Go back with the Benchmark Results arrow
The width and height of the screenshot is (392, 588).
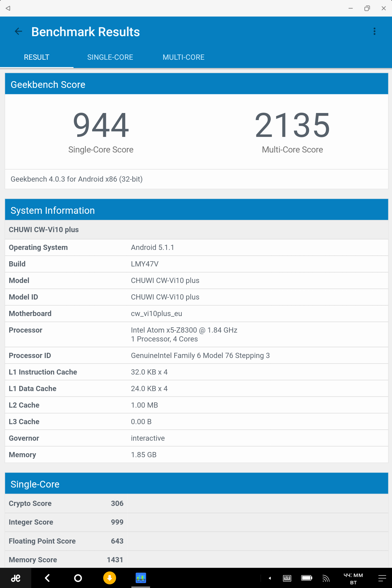[18, 32]
